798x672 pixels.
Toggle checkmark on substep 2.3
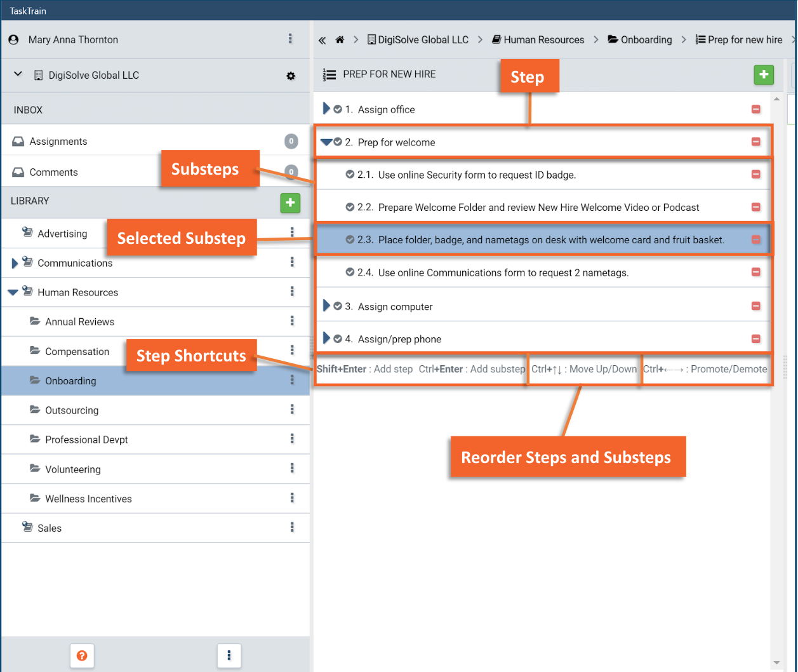(x=350, y=239)
